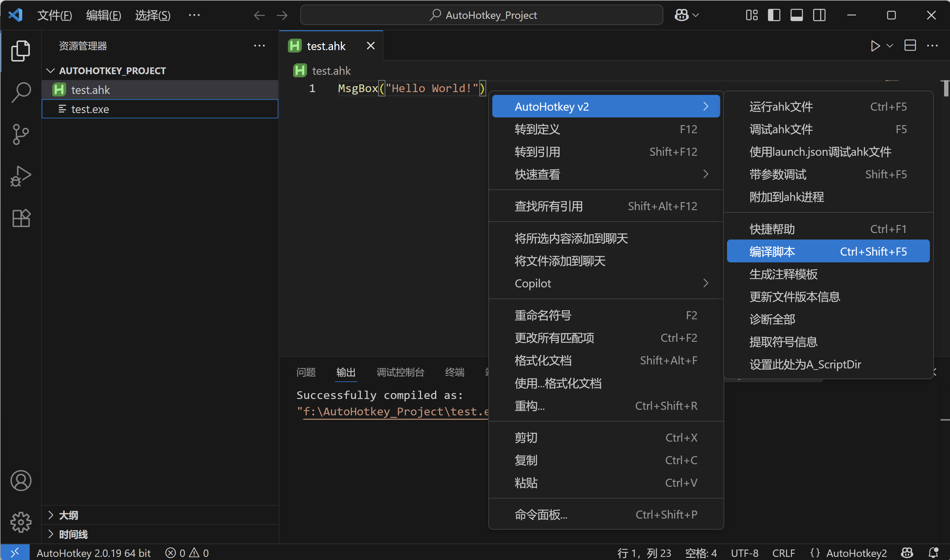Screen dimensions: 950x560
Task: Toggle the bottom Panel visibility
Action: 797,15
